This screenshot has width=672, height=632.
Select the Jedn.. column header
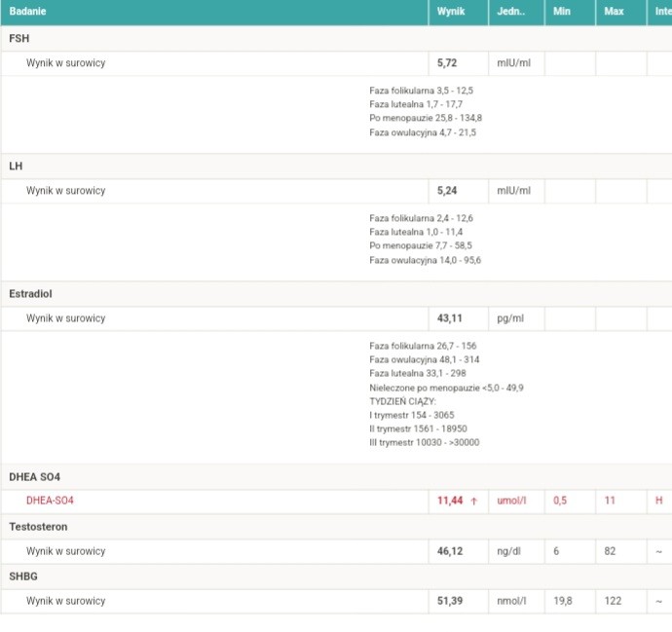(x=510, y=12)
